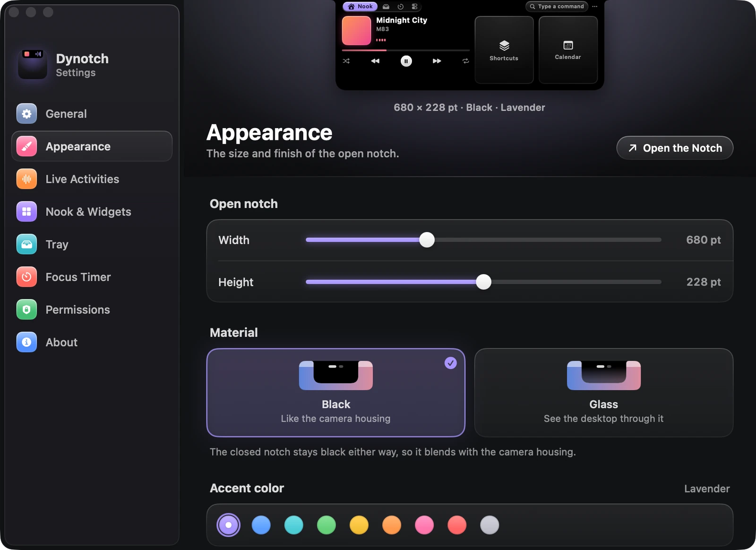Skip to previous track in notch preview
Screen dimensions: 756x550
point(375,61)
